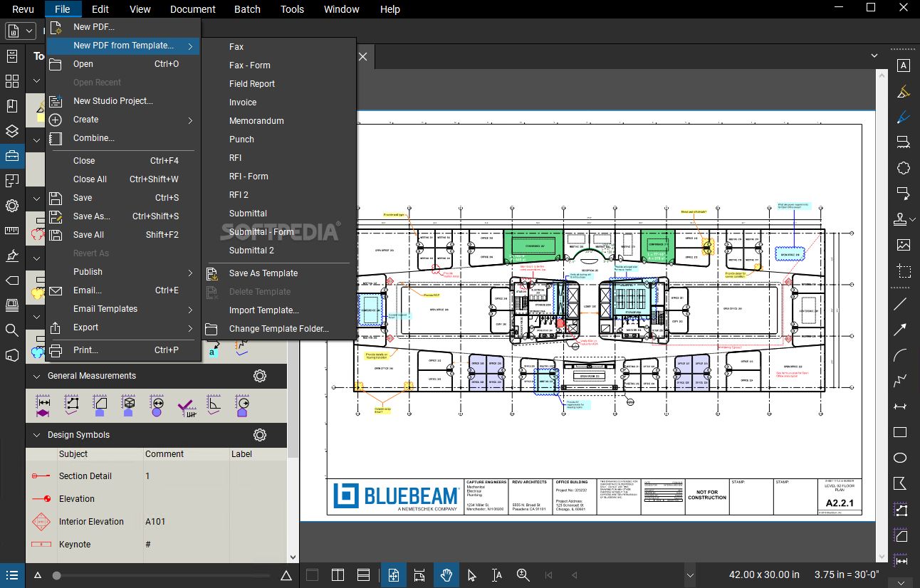Toggle the Fit Page view mode
Viewport: 920px width, 588px height.
click(x=394, y=575)
